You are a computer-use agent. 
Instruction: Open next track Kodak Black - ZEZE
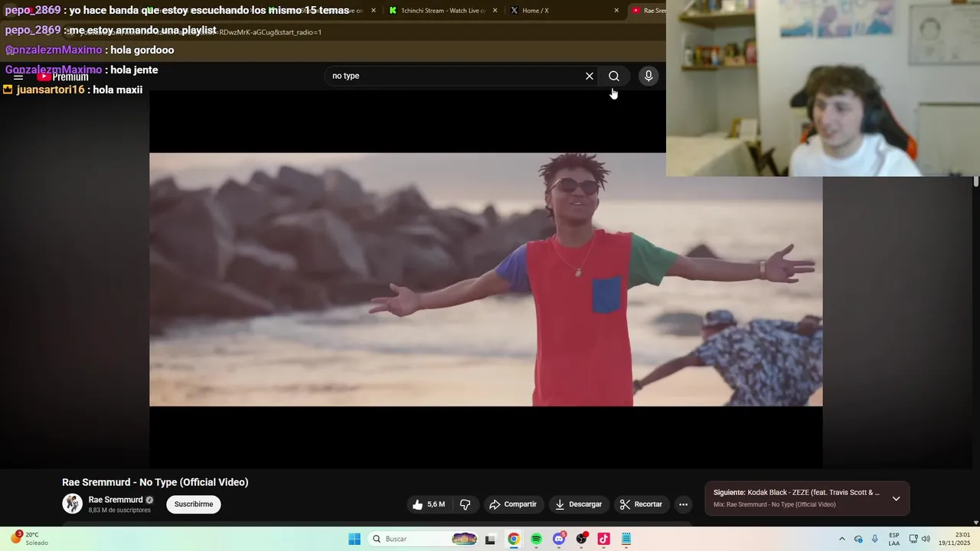click(x=796, y=493)
